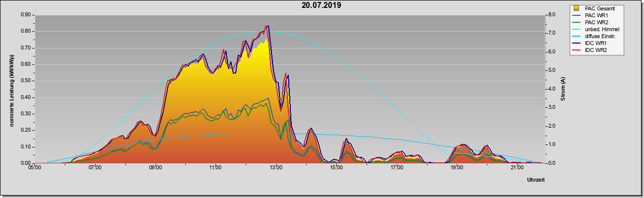Click the 0.90 left axis value
644x198 pixels.
[26, 15]
